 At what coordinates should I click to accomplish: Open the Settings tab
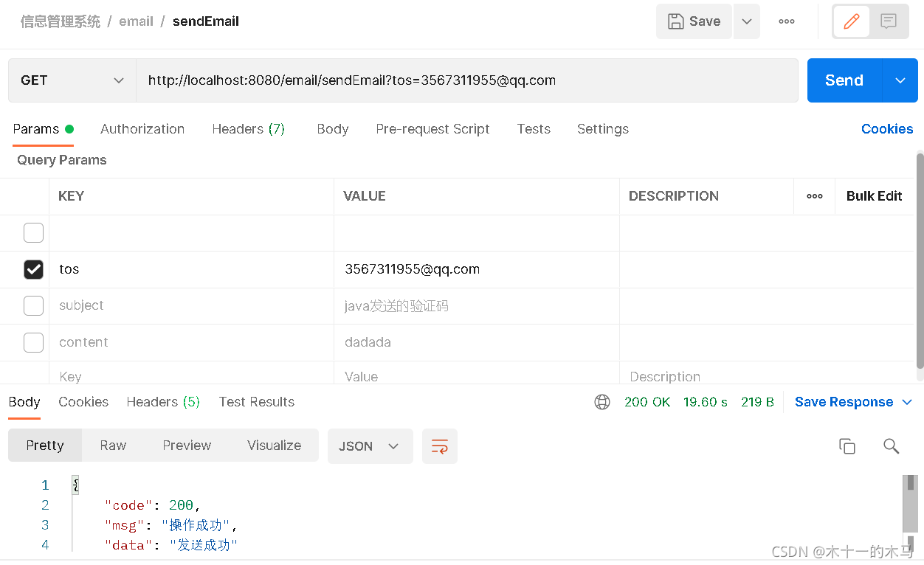[x=603, y=129]
